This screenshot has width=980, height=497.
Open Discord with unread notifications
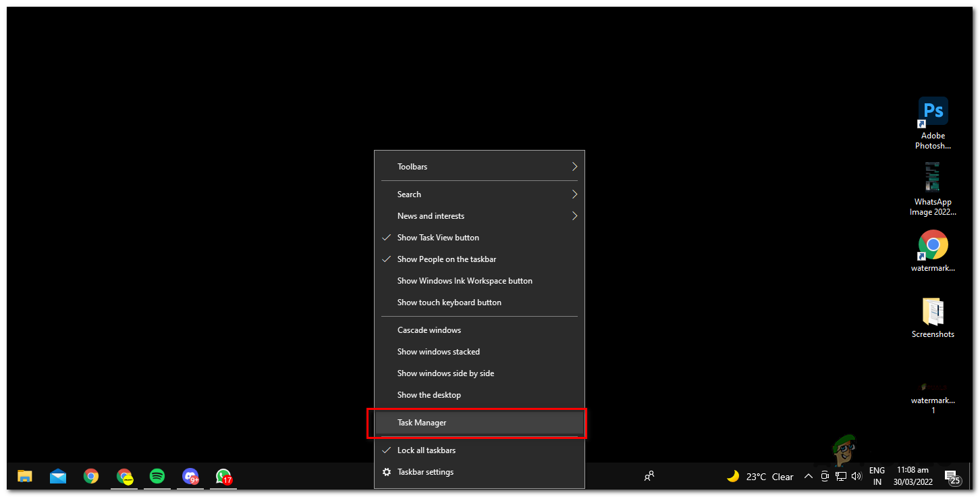191,476
